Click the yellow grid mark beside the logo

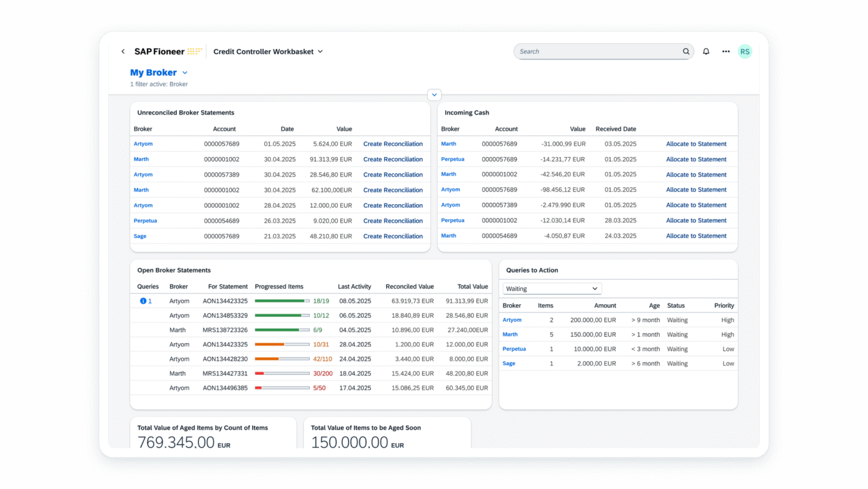click(194, 51)
